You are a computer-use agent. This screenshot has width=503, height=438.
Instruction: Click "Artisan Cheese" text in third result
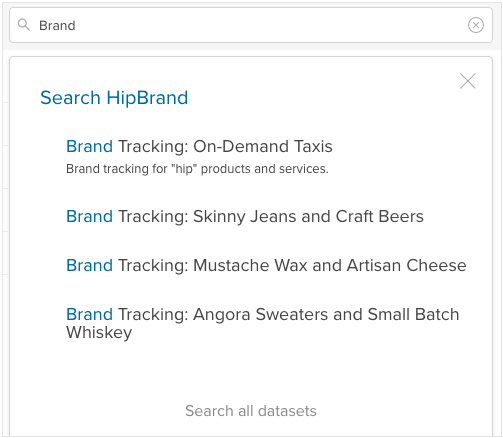pyautogui.click(x=407, y=265)
